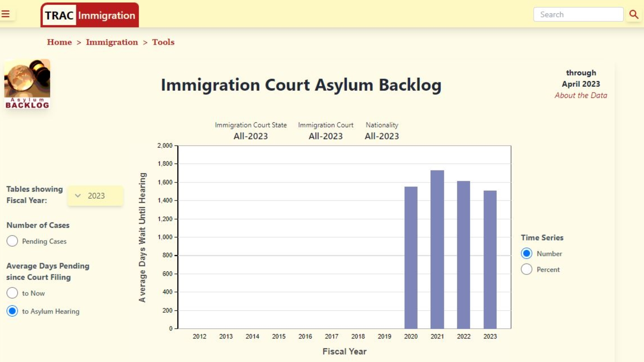This screenshot has height=362, width=644.
Task: Open the Immigration breadcrumb link
Action: (x=112, y=42)
